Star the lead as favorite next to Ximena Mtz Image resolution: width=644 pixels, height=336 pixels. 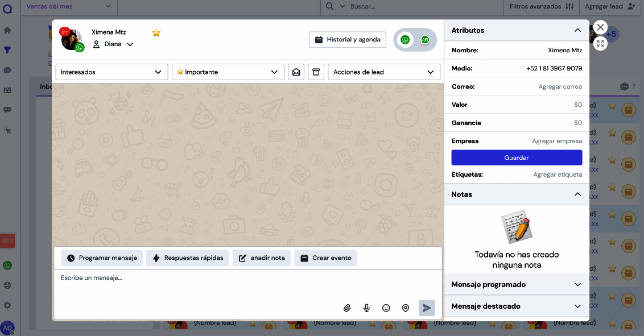(156, 32)
